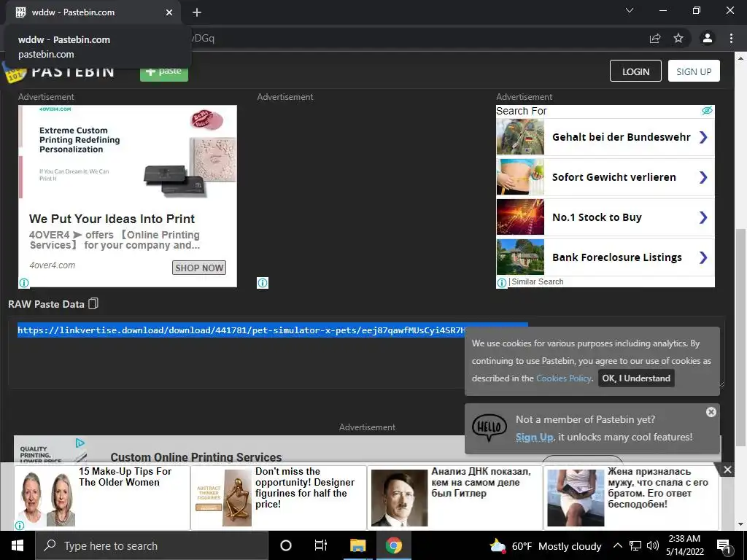Open the Chrome profile icon

708,38
